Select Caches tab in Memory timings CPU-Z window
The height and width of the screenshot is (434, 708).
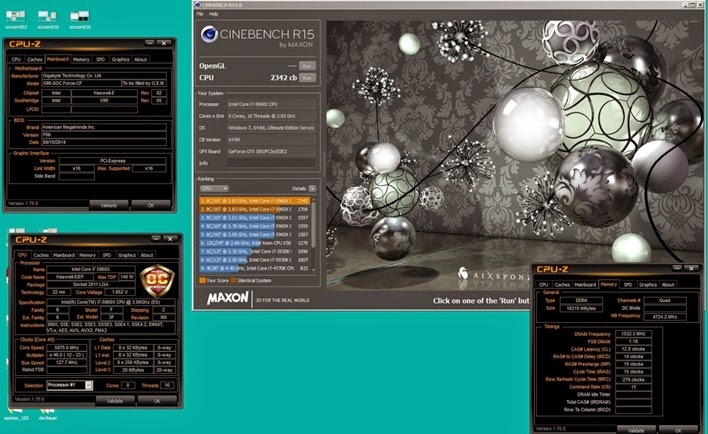(x=562, y=285)
